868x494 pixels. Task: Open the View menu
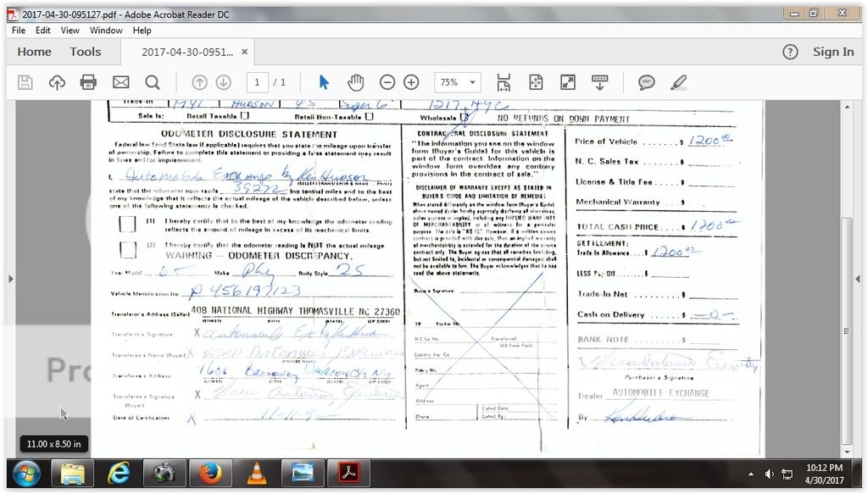point(70,31)
